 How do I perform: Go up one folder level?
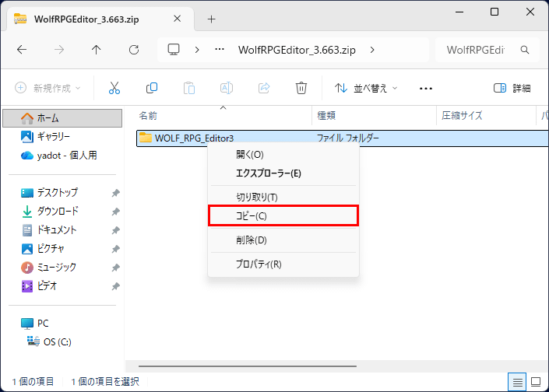(x=96, y=50)
